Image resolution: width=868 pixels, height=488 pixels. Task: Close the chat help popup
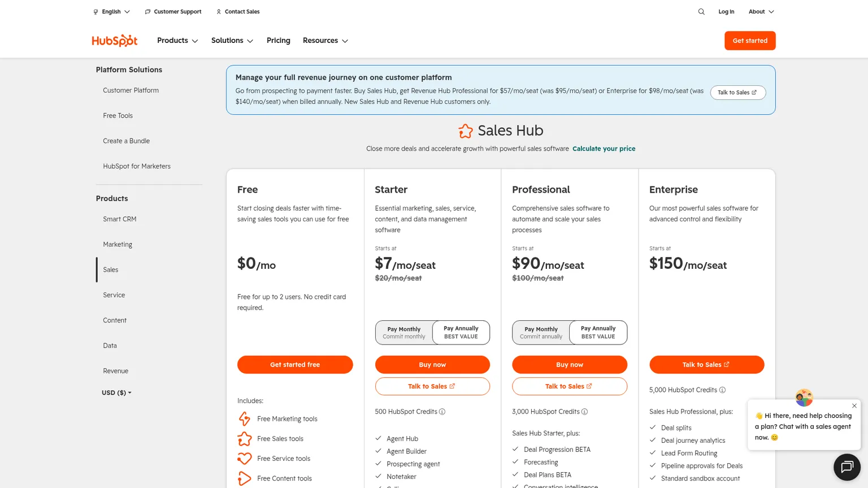tap(854, 406)
